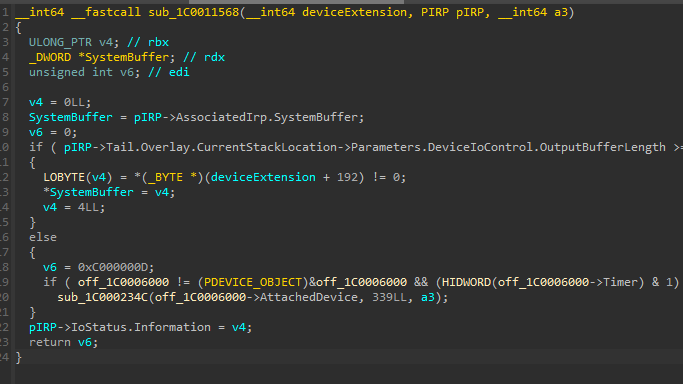Select the else keyword
Image resolution: width=683 pixels, height=384 pixels.
pyautogui.click(x=43, y=238)
